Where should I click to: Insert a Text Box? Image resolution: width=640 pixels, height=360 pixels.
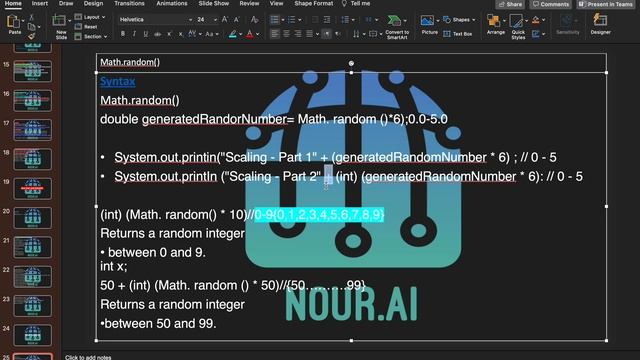point(458,34)
